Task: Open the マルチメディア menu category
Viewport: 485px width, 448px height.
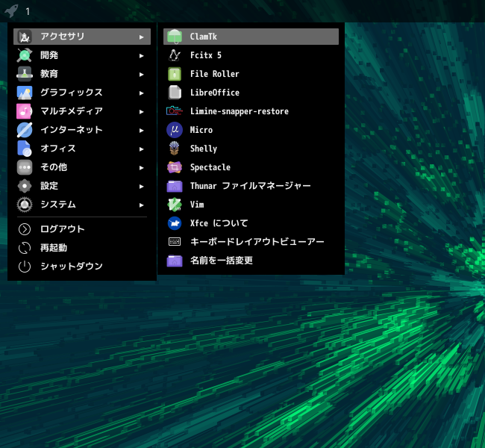Action: pos(82,111)
